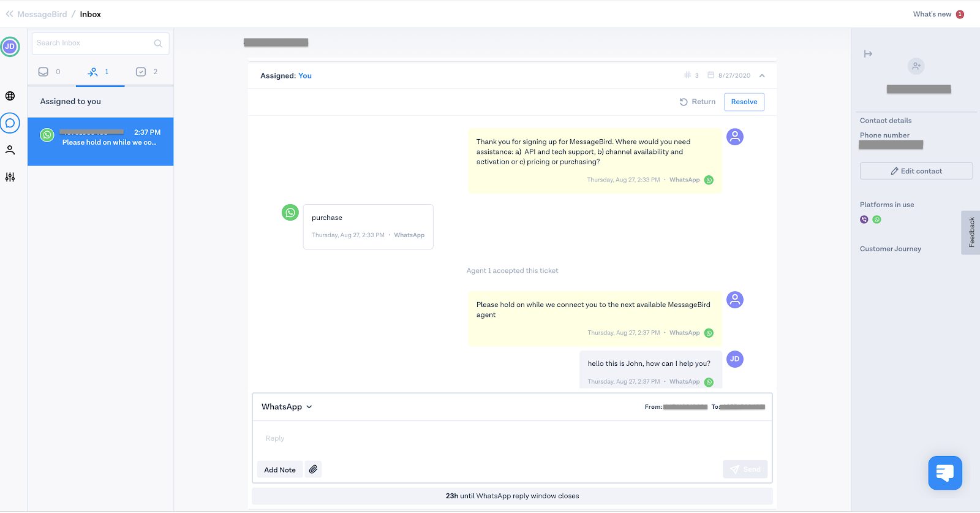Click the Reply text field
Viewport: 980px width, 513px height.
coord(512,439)
